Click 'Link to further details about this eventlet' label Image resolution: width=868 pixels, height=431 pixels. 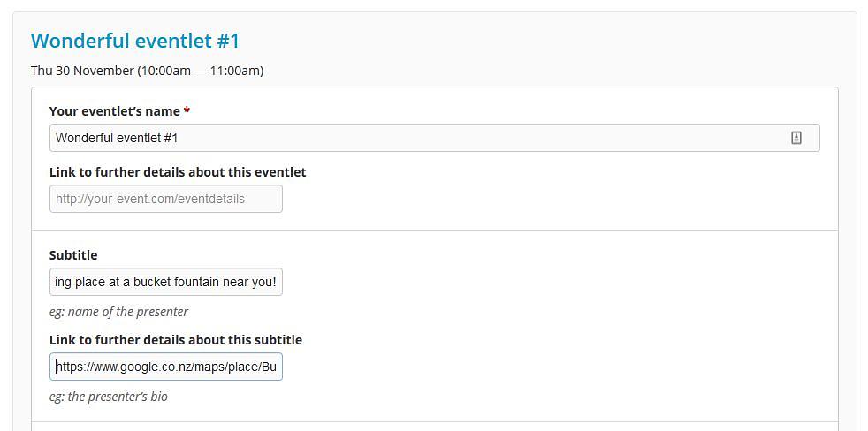(178, 172)
